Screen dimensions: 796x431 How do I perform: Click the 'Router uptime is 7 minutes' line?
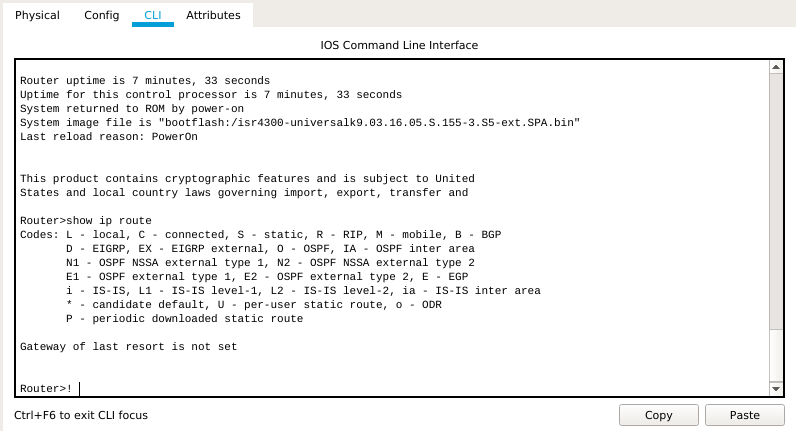[145, 81]
